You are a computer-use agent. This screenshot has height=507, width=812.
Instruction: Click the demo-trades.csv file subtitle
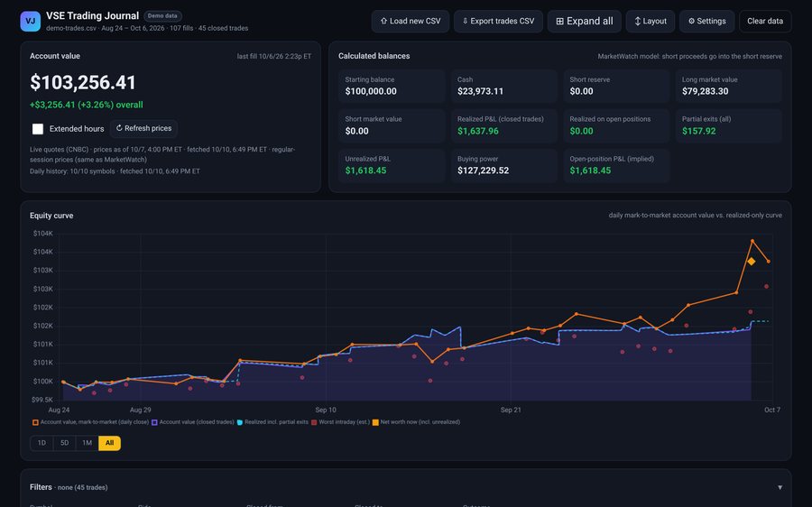(x=147, y=29)
